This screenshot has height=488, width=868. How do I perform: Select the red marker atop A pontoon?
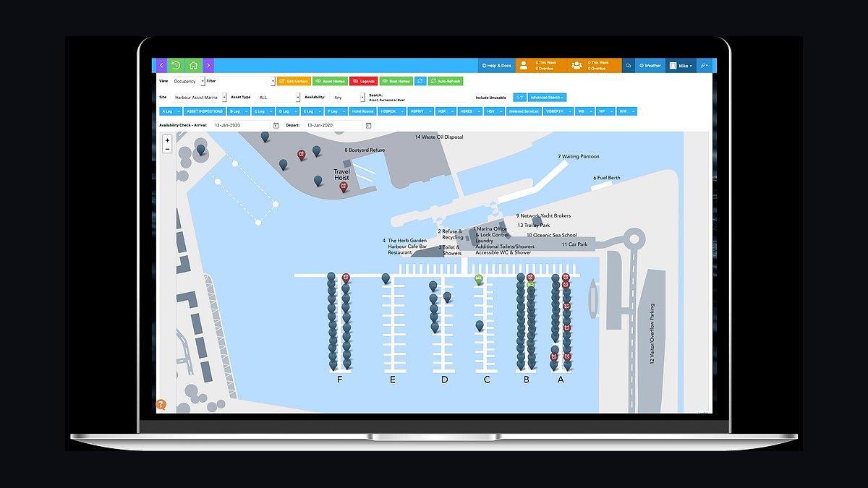[566, 277]
